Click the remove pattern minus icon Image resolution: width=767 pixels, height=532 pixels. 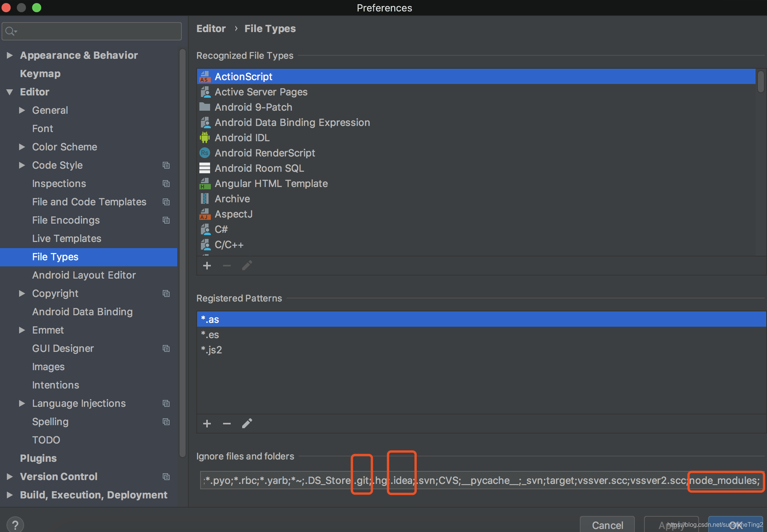coord(227,424)
